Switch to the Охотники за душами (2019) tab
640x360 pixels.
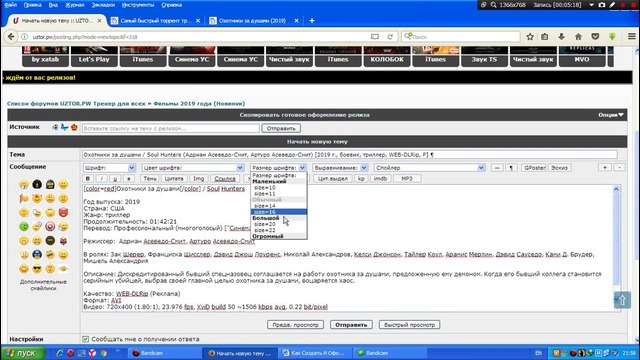click(252, 20)
